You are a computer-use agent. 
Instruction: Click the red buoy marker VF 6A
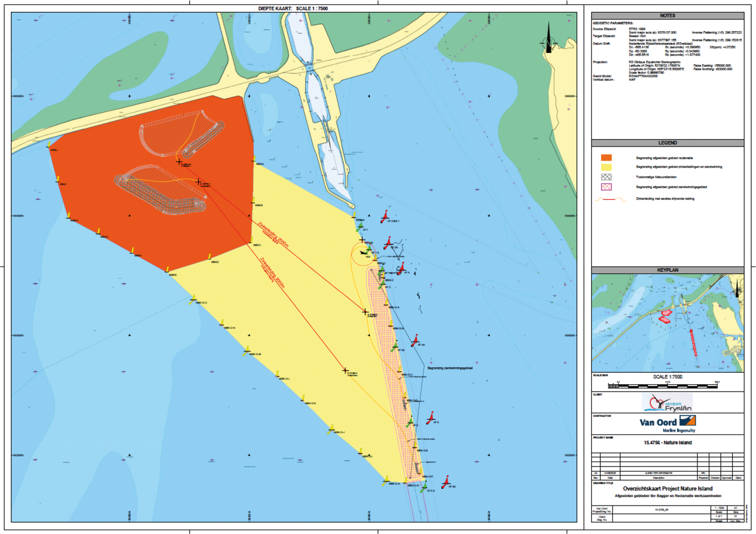pyautogui.click(x=446, y=482)
